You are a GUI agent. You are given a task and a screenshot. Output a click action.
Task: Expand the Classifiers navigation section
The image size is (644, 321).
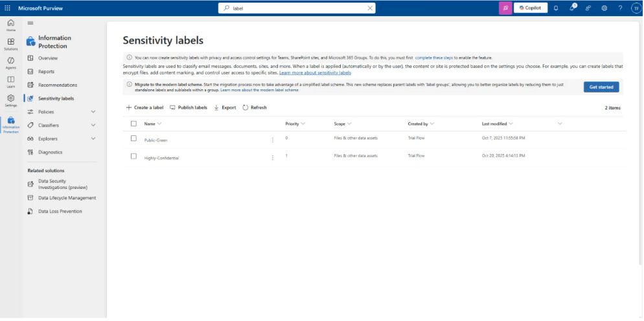(93, 126)
